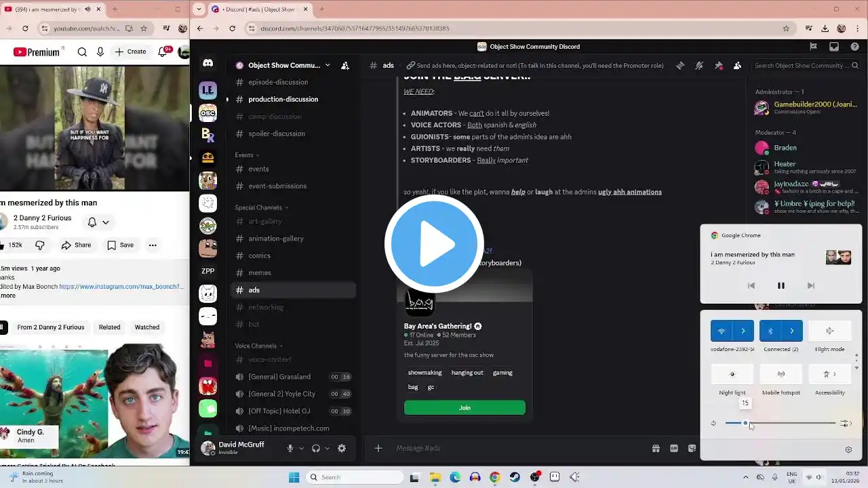The width and height of the screenshot is (868, 488).
Task: Toggle Bluetooth in quick settings
Action: click(770, 331)
